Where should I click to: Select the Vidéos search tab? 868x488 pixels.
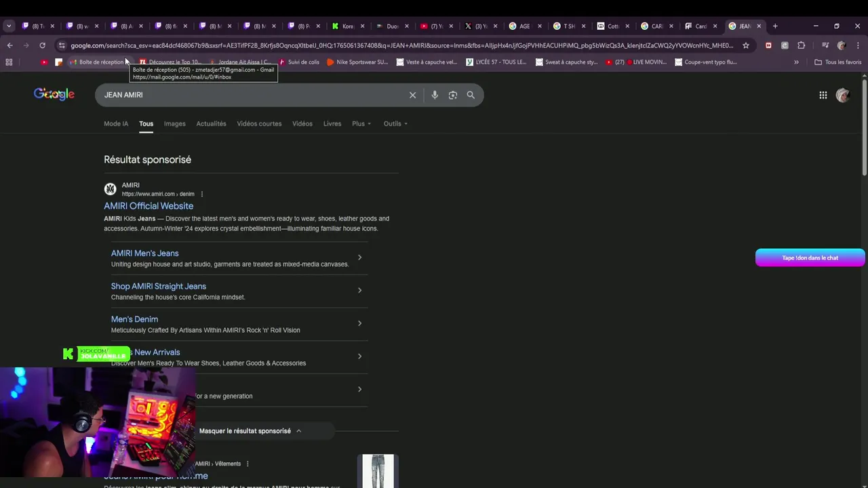[x=302, y=123]
